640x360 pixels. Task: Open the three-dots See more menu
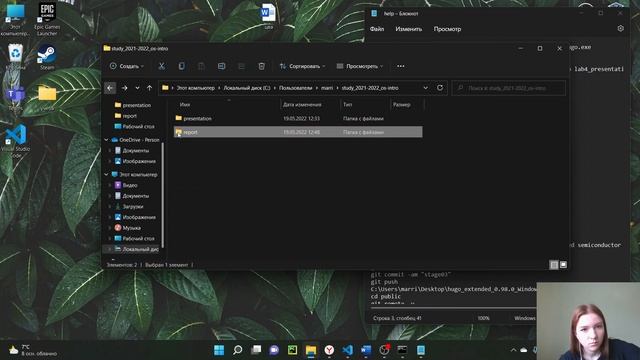[x=401, y=66]
